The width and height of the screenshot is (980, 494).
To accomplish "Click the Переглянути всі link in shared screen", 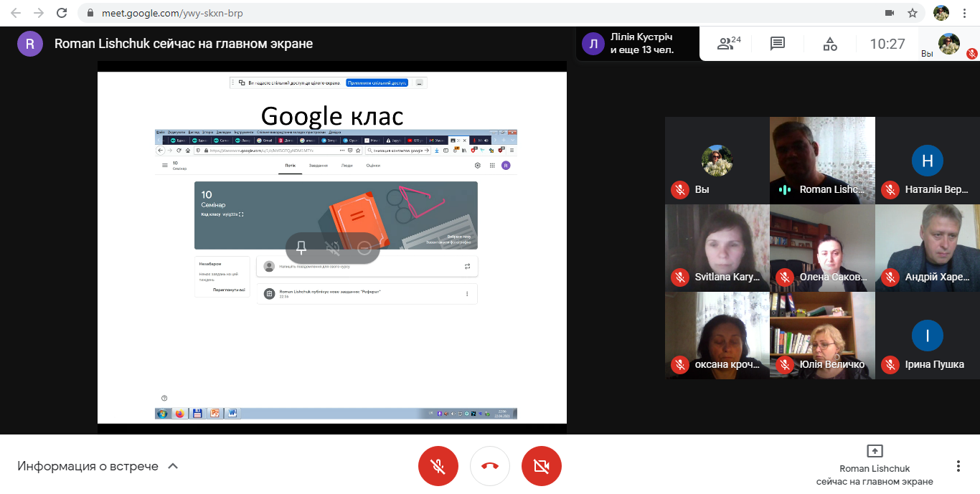I will point(229,290).
